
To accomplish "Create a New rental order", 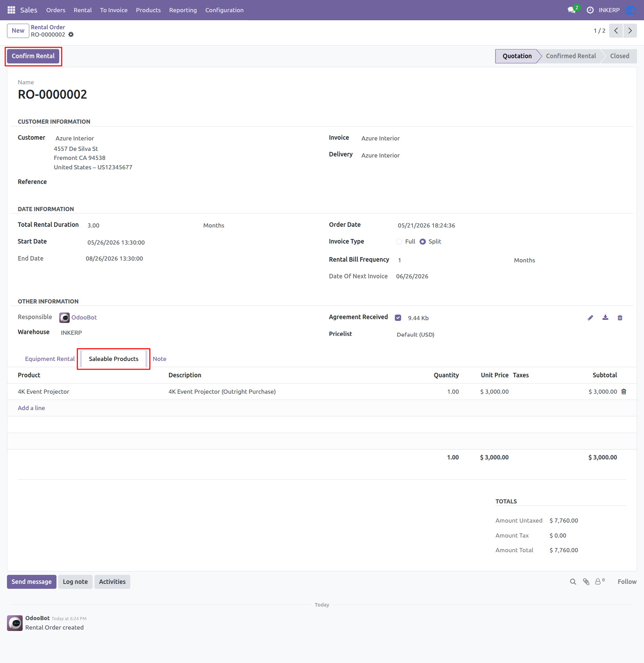I will click(x=18, y=31).
